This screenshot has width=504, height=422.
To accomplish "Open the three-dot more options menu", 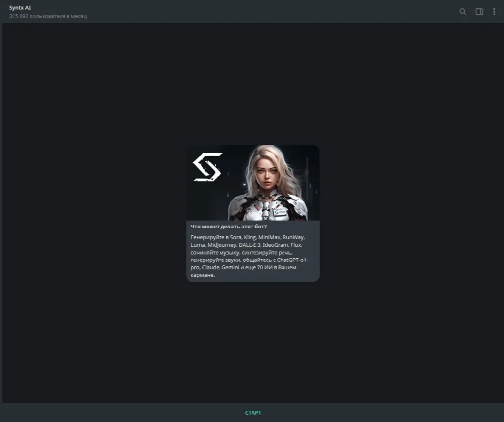I will 494,12.
